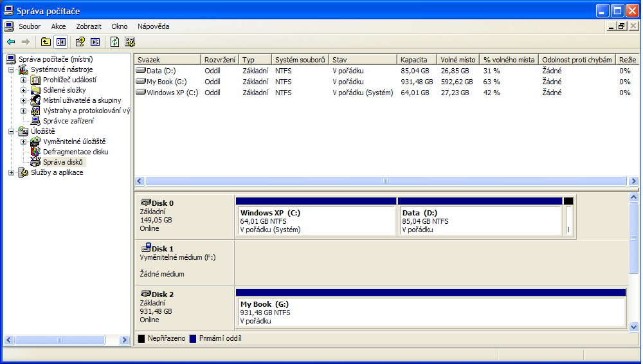Click the menu bar computer icon next to Soubor
The width and height of the screenshot is (643, 364).
click(9, 26)
